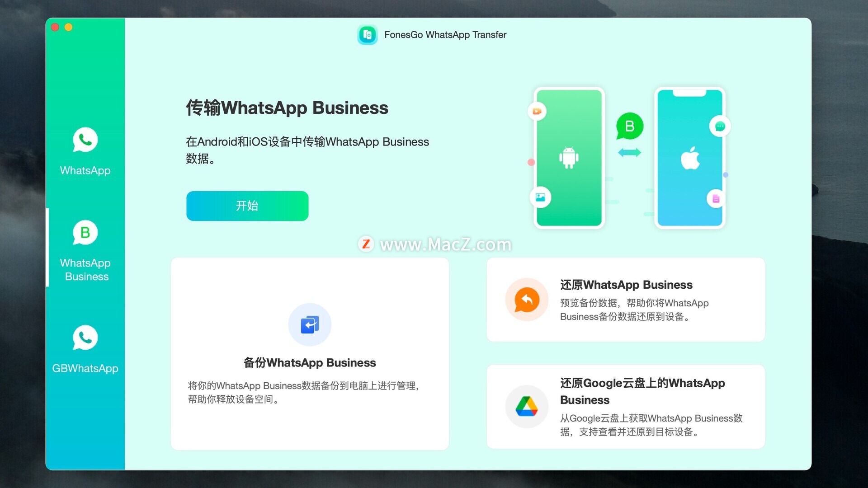Viewport: 868px width, 488px height.
Task: Click the 传输WhatsApp Business heading
Action: point(287,108)
